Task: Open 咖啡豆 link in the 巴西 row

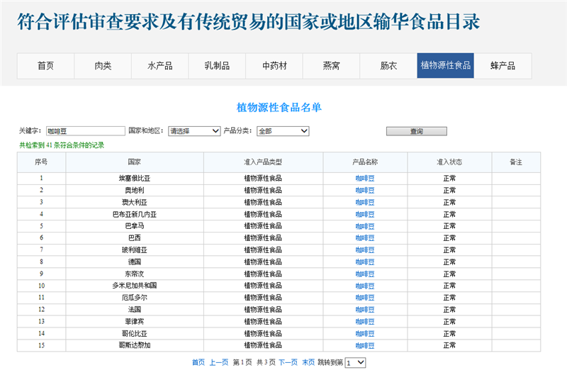Action: coord(365,238)
